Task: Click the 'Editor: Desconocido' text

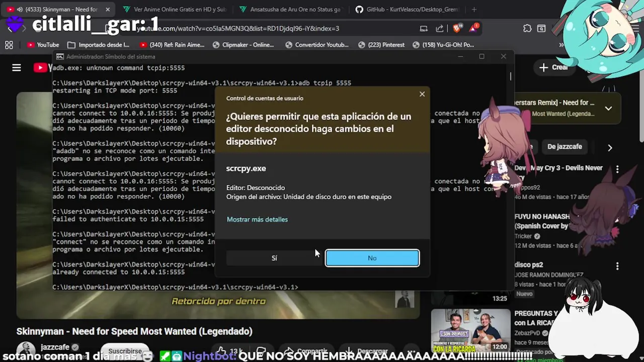Action: point(256,188)
